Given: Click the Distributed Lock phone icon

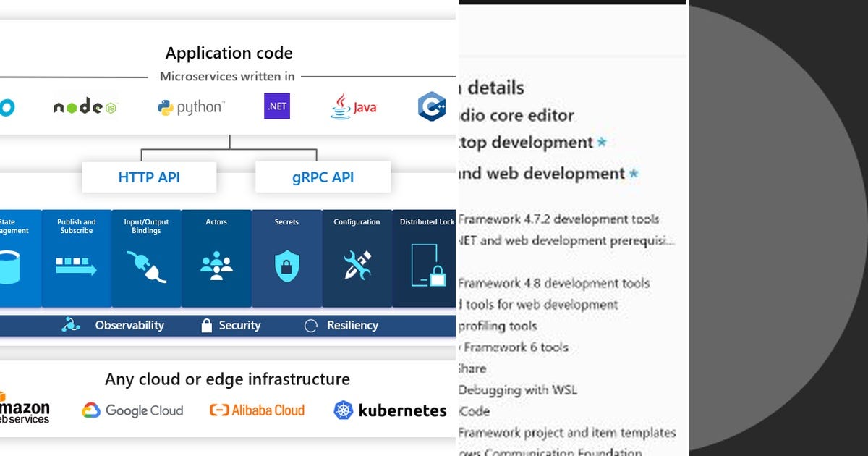Looking at the screenshot, I should tap(427, 266).
